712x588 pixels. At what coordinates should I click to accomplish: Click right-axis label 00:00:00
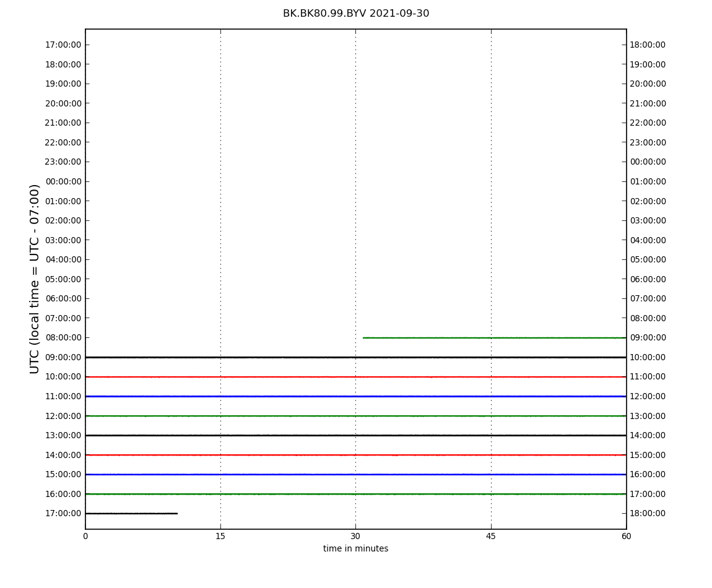pyautogui.click(x=648, y=162)
